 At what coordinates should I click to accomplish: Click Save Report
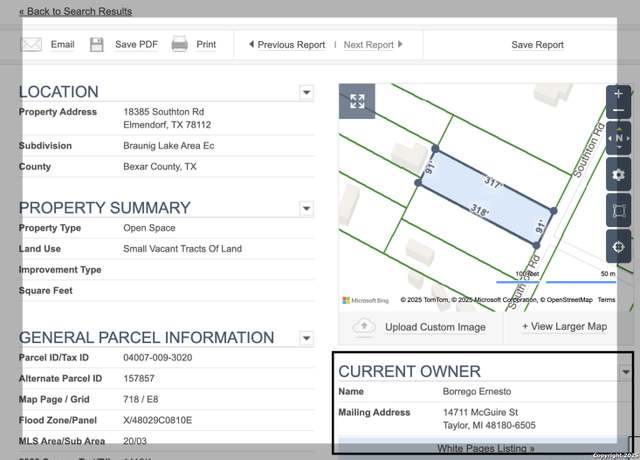[x=538, y=44]
